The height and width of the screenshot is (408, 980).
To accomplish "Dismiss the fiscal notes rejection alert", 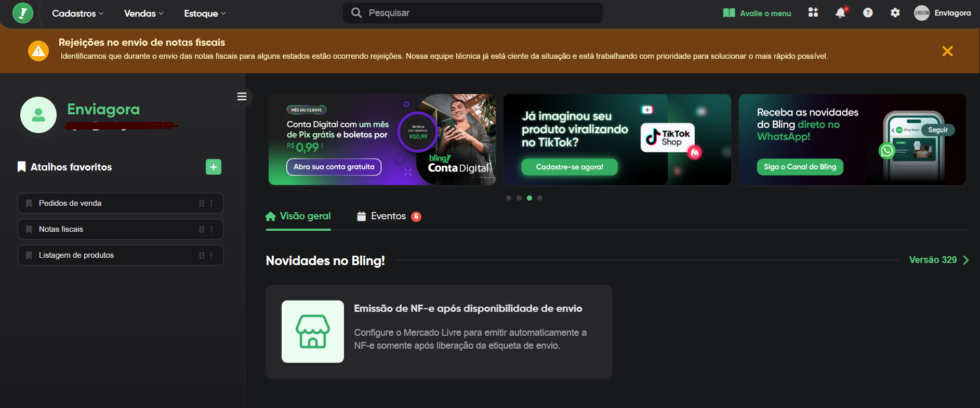I will pyautogui.click(x=947, y=51).
